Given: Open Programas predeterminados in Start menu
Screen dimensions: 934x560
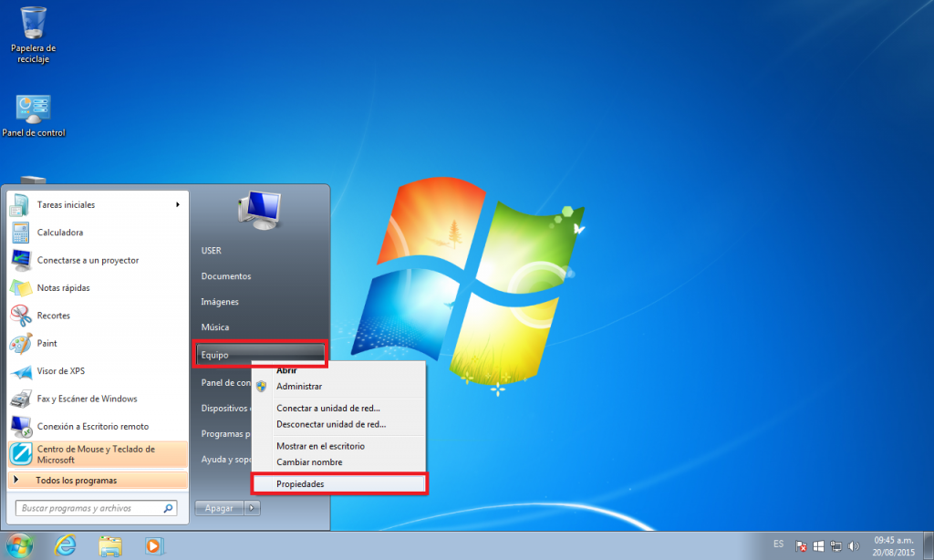Looking at the screenshot, I should click(x=226, y=434).
